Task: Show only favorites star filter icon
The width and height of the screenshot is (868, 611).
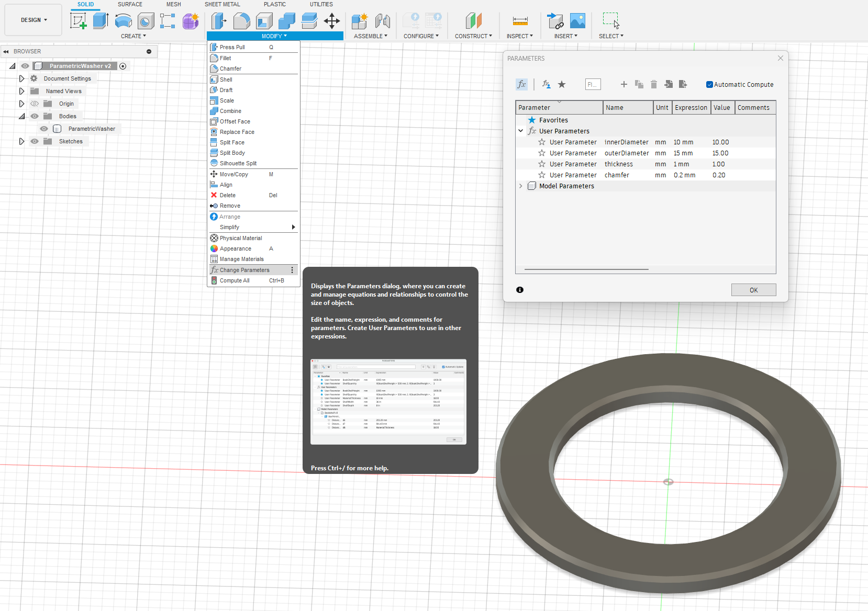Action: (562, 84)
